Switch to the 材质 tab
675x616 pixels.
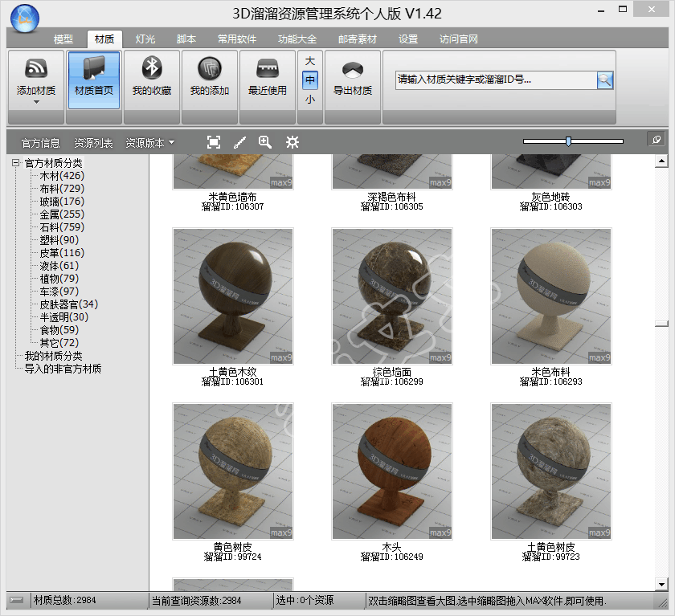click(x=104, y=39)
